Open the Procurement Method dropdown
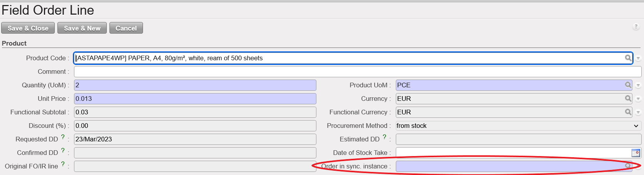 [518, 126]
